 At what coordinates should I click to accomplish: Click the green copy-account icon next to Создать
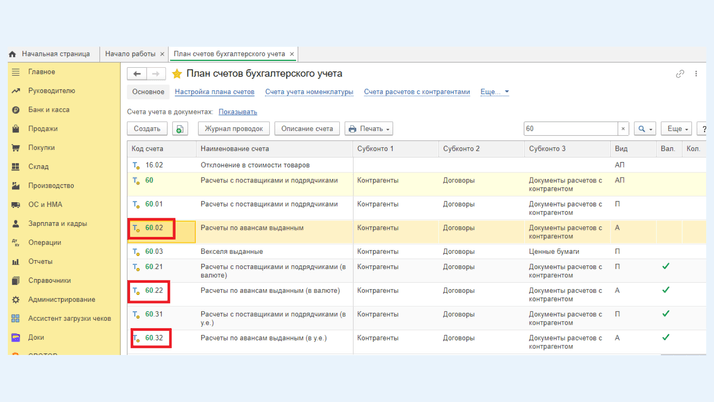(x=180, y=129)
